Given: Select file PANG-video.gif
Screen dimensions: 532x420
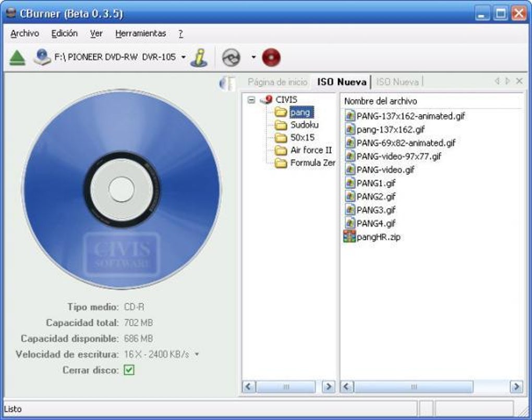Looking at the screenshot, I should pyautogui.click(x=385, y=169).
